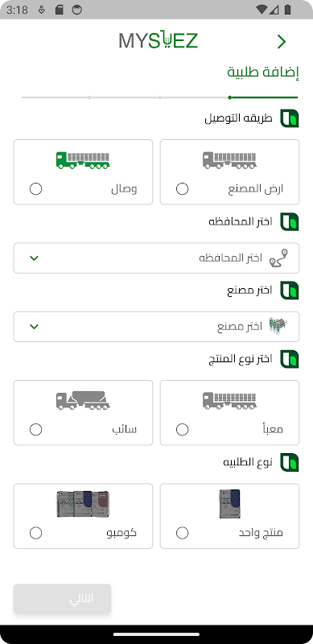Tap the factory icon in اختر مصنع field

[278, 327]
